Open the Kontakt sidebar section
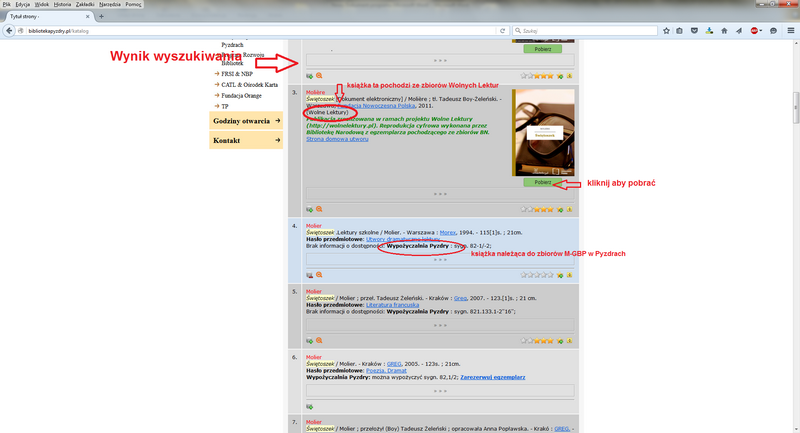 [247, 141]
